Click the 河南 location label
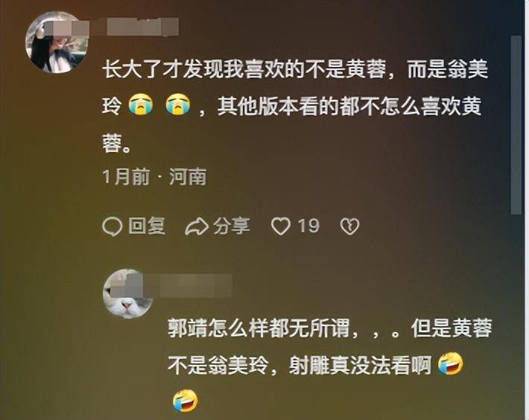 coord(188,177)
